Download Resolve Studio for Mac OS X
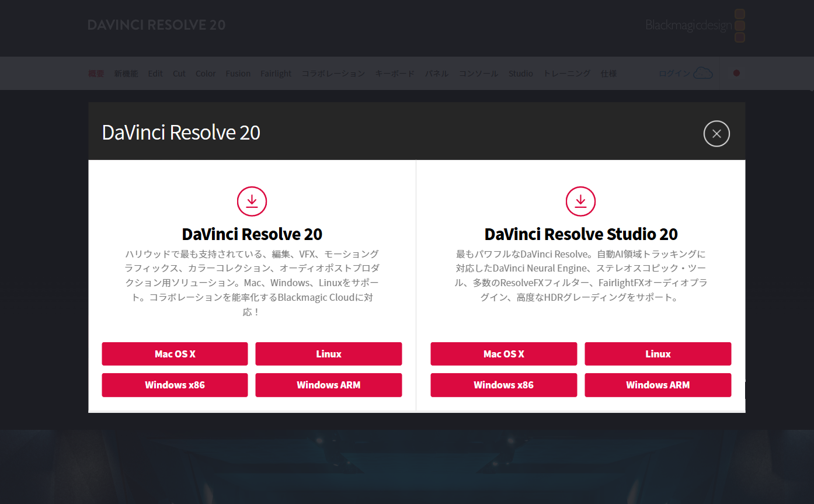The width and height of the screenshot is (814, 504). coord(503,354)
